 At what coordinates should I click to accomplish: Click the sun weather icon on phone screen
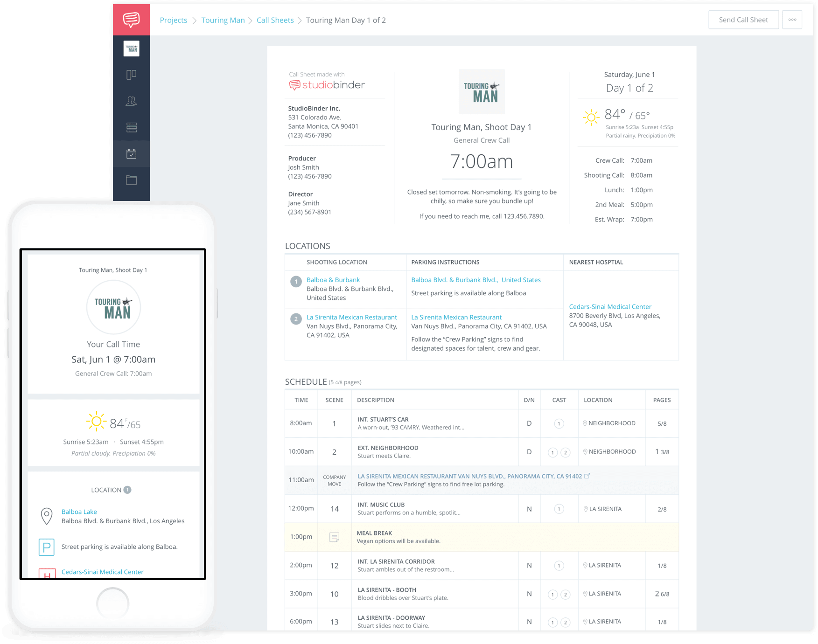pyautogui.click(x=96, y=422)
